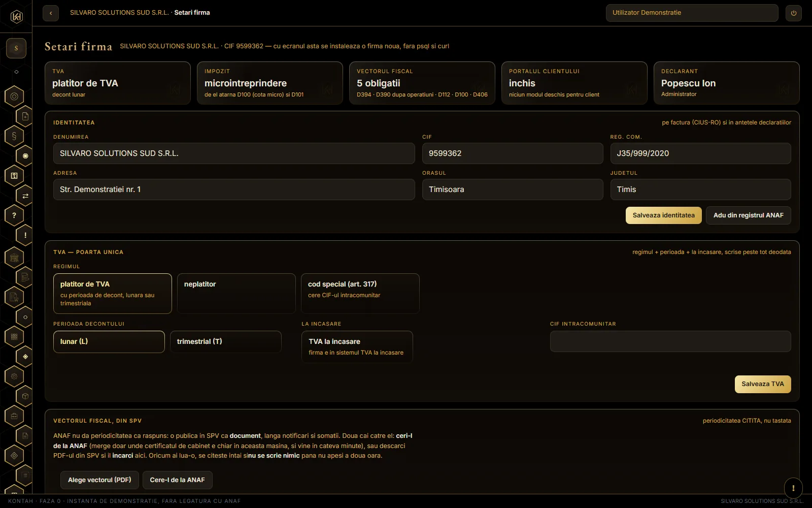812x508 pixels.
Task: Open the key-box hexagon icon
Action: [x=14, y=176]
